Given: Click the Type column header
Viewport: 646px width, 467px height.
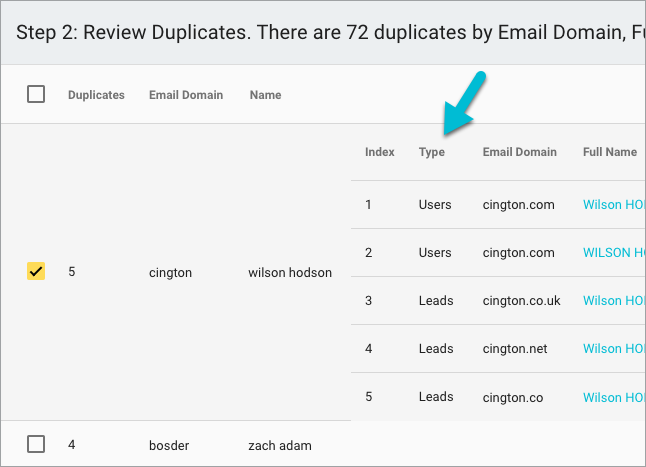Looking at the screenshot, I should point(432,152).
